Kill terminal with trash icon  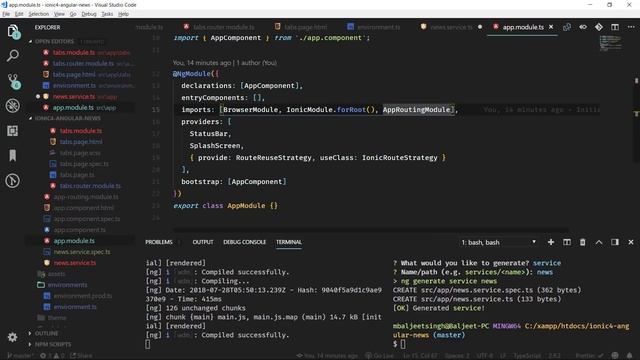coord(583,242)
